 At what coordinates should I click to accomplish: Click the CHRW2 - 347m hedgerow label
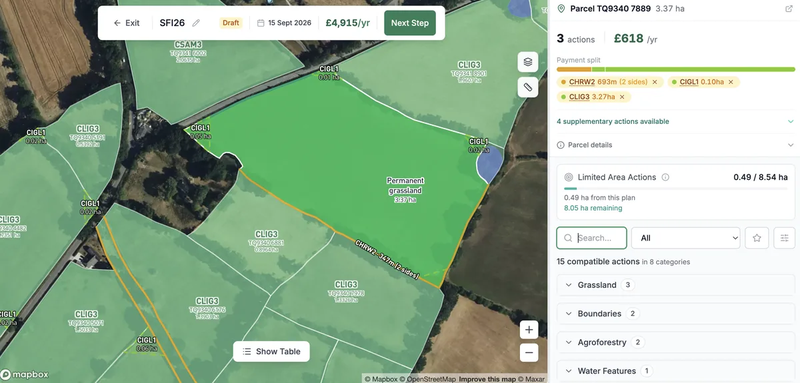pyautogui.click(x=387, y=260)
